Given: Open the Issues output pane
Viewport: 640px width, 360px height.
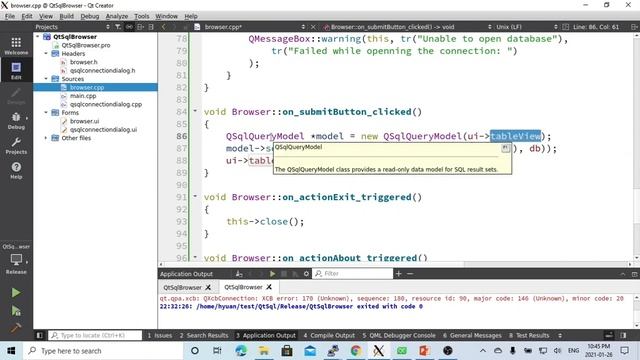Looking at the screenshot, I should click(x=160, y=336).
